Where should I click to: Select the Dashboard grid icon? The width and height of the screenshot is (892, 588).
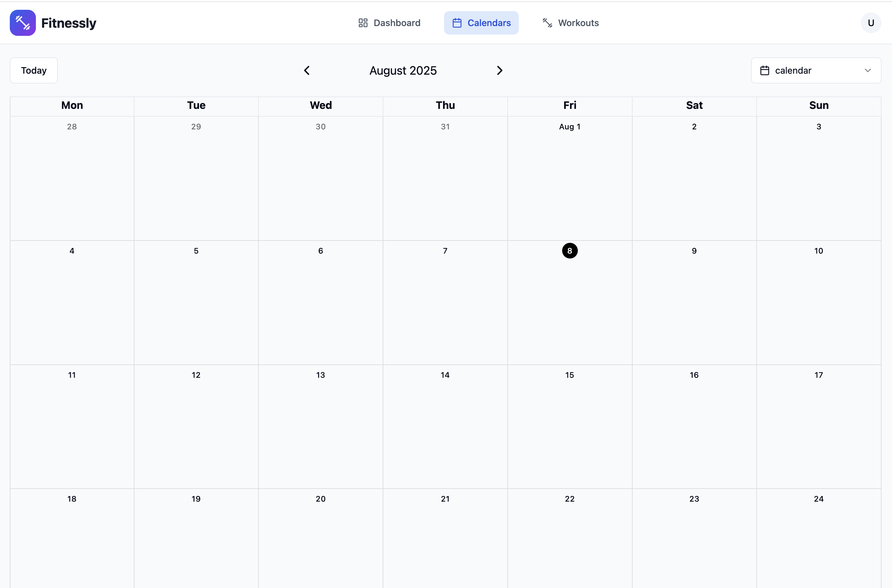coord(362,22)
